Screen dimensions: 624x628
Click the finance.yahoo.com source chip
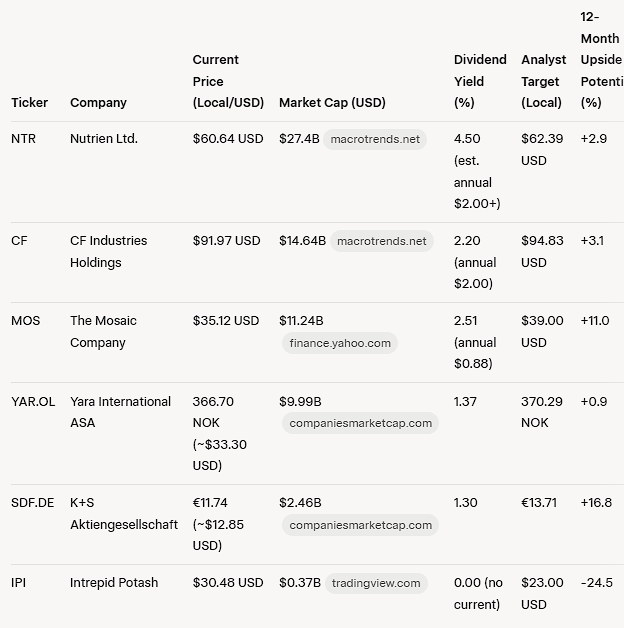point(340,343)
